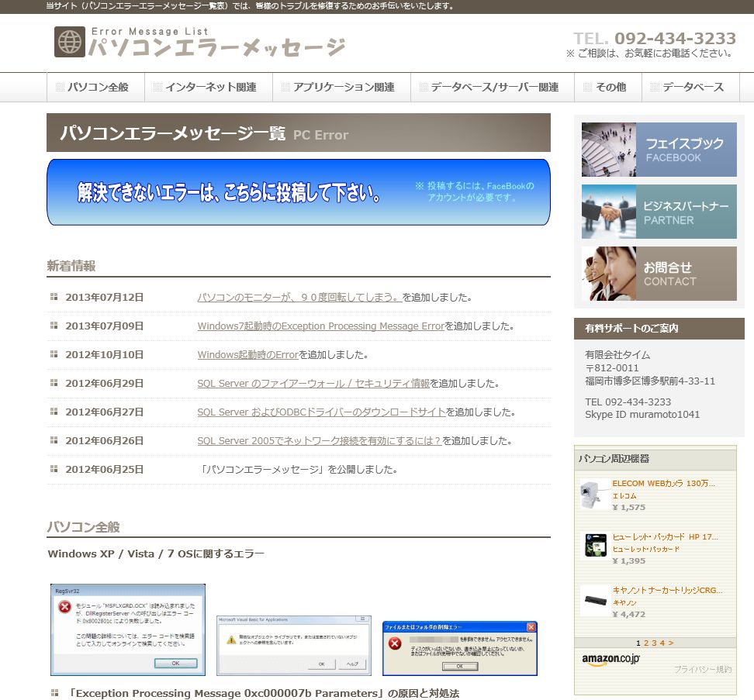The width and height of the screenshot is (754, 700).
Task: Click the blue error posting banner
Action: point(298,192)
